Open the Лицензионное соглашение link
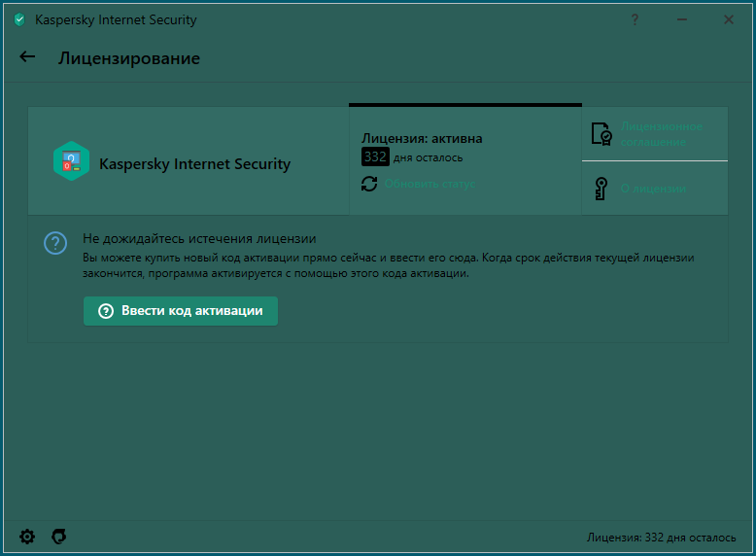The height and width of the screenshot is (556, 756). pos(661,134)
